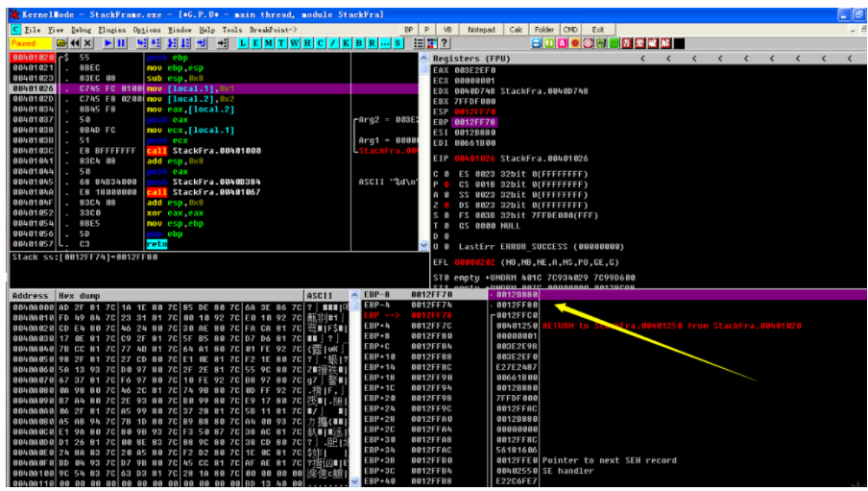Open the Log window with L icon
868x491 pixels.
point(243,43)
